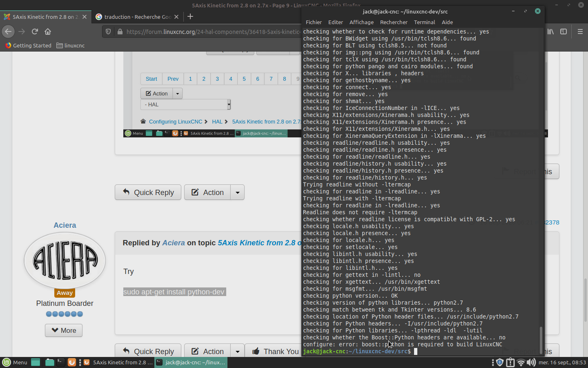Reload the page in Firefox
Viewport: 588px width, 368px height.
pyautogui.click(x=35, y=31)
